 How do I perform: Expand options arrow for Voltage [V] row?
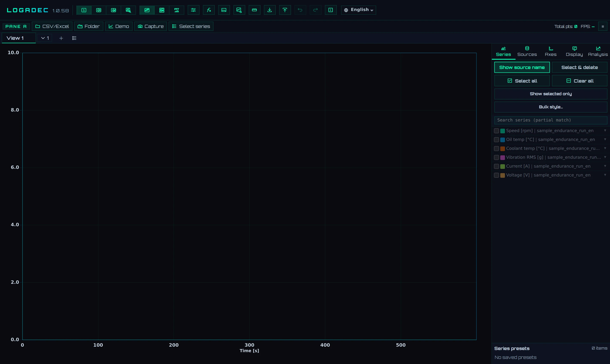coord(605,175)
